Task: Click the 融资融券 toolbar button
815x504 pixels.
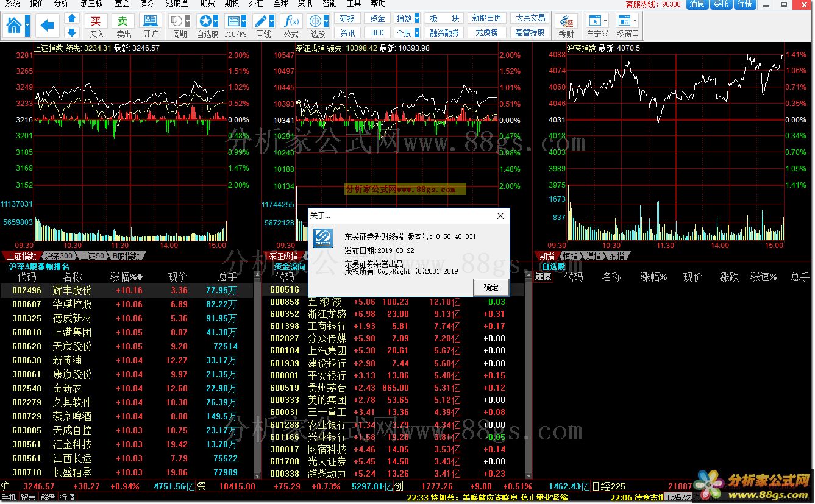Action: point(444,32)
